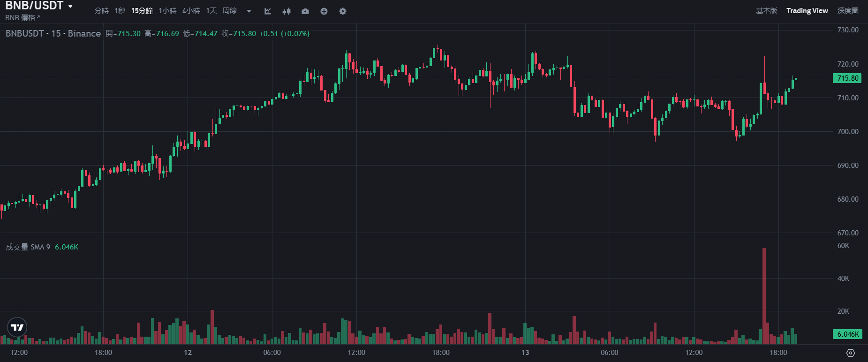Select the 分時 time interval

[101, 11]
